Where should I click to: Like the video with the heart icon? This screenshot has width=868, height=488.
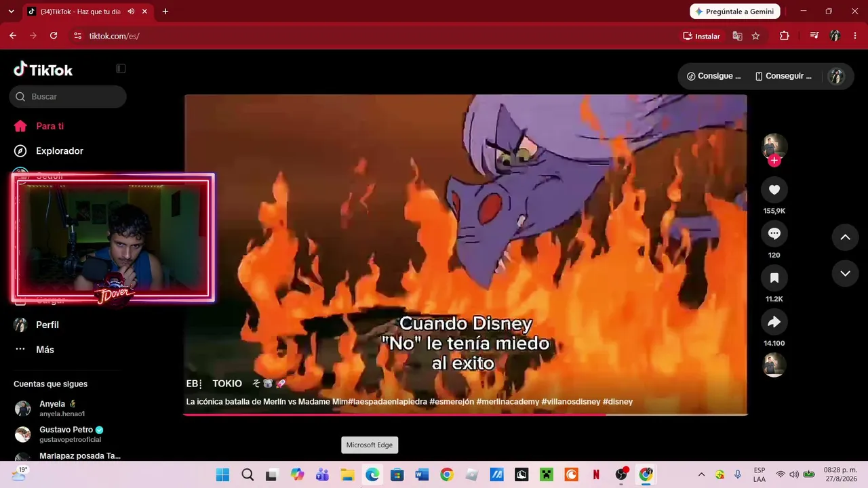click(774, 190)
